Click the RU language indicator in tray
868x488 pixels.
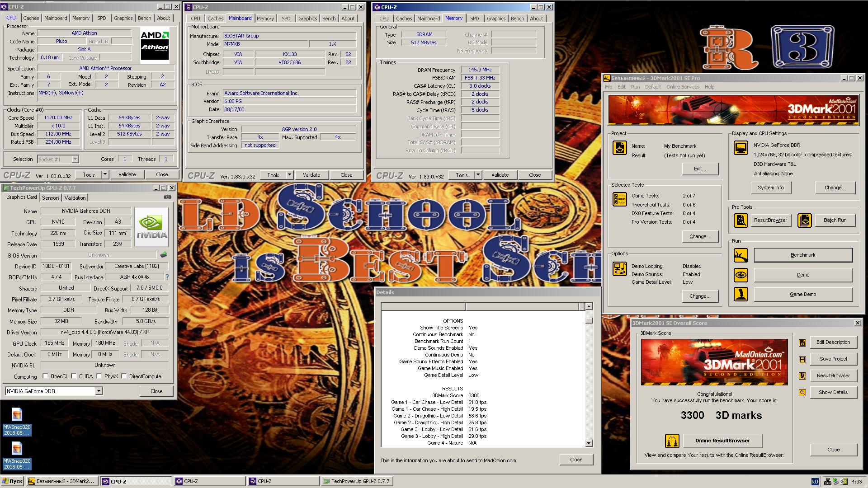815,482
